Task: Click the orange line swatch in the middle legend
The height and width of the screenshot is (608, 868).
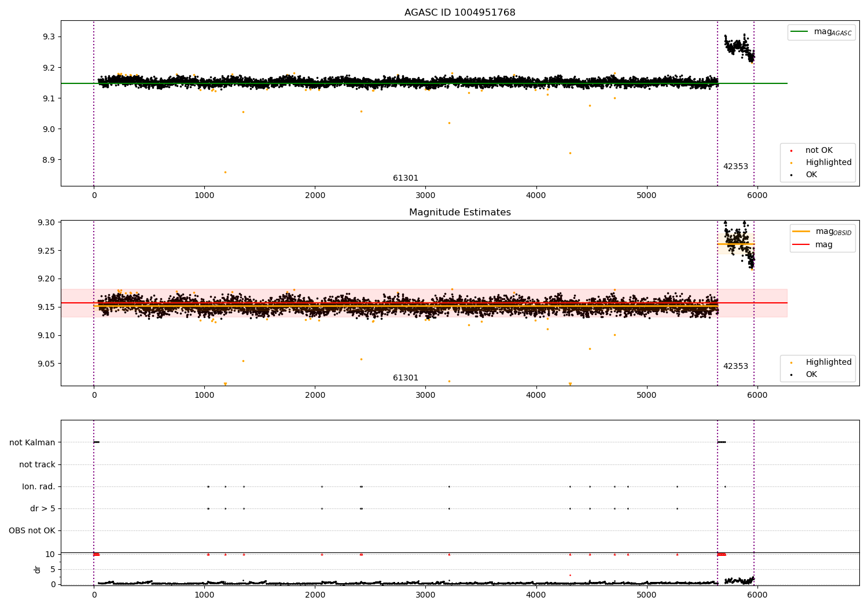Action: tap(801, 232)
